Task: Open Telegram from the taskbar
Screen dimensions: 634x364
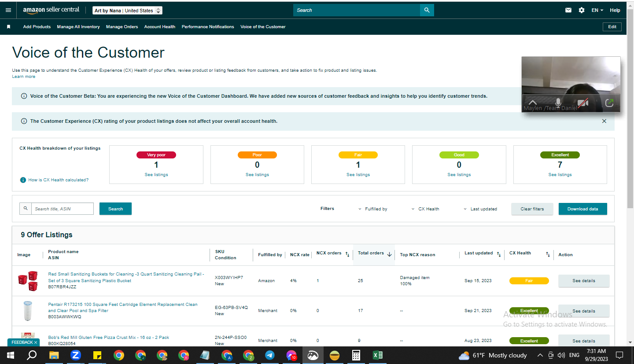Action: click(270, 355)
